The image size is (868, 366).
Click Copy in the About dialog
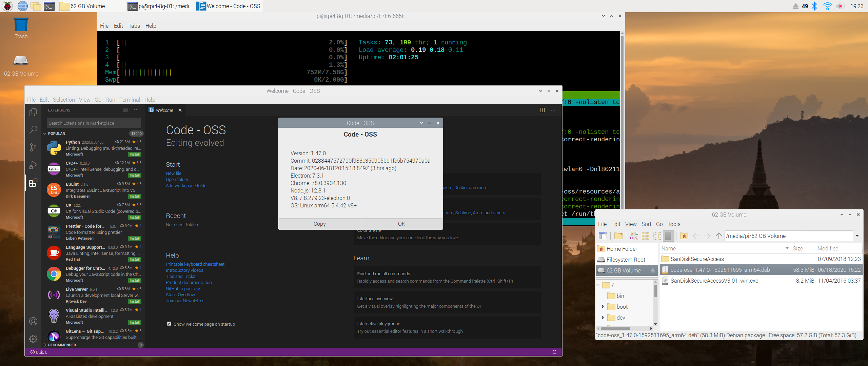pos(319,224)
